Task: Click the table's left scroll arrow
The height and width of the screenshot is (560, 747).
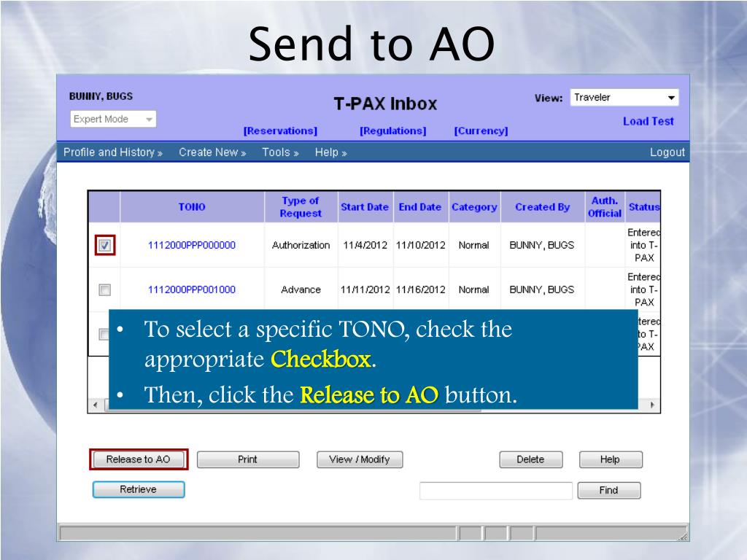Action: click(96, 405)
